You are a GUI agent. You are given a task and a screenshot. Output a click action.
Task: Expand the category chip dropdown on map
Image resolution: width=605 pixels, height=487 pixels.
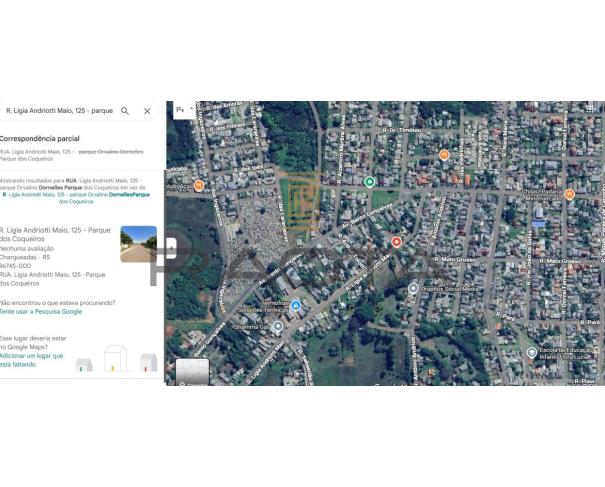pos(185,109)
